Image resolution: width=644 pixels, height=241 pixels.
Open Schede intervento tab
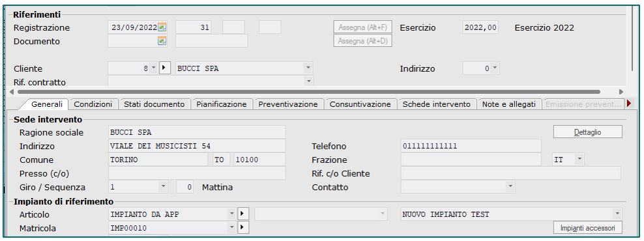click(x=437, y=104)
